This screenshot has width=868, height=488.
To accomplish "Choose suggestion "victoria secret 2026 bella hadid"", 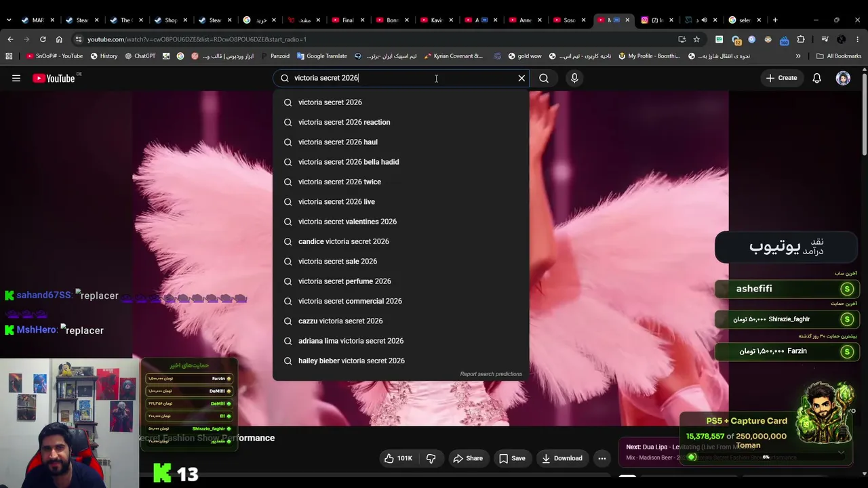I will pyautogui.click(x=401, y=162).
